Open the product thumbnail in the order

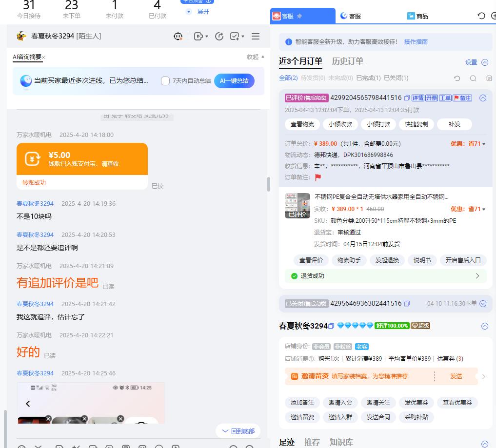coord(298,206)
